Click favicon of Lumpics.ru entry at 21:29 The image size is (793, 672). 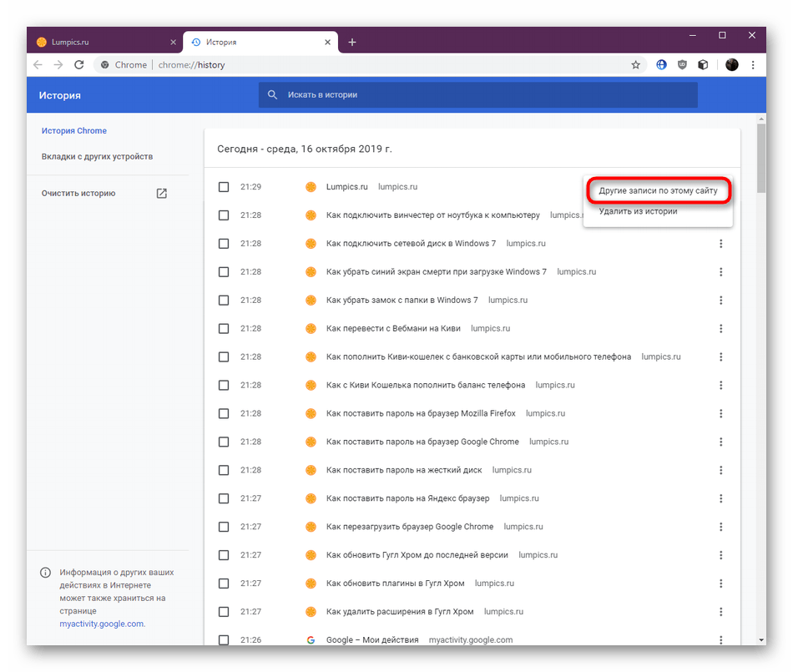(x=311, y=187)
